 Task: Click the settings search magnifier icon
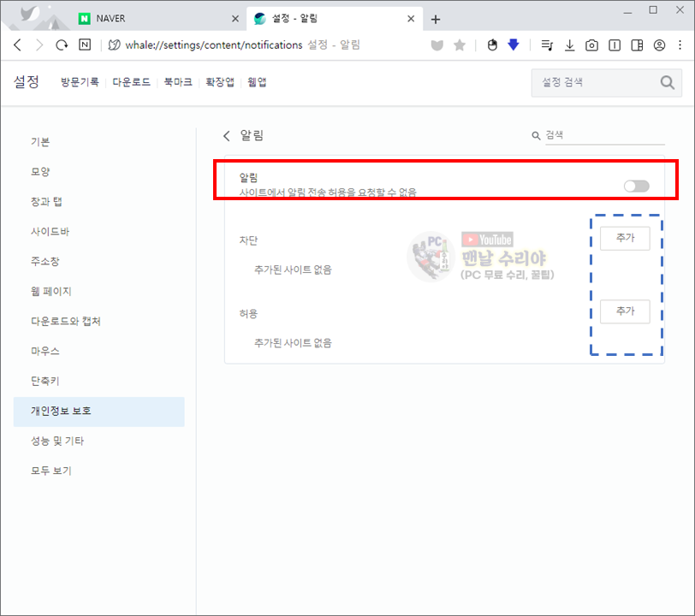[x=667, y=82]
